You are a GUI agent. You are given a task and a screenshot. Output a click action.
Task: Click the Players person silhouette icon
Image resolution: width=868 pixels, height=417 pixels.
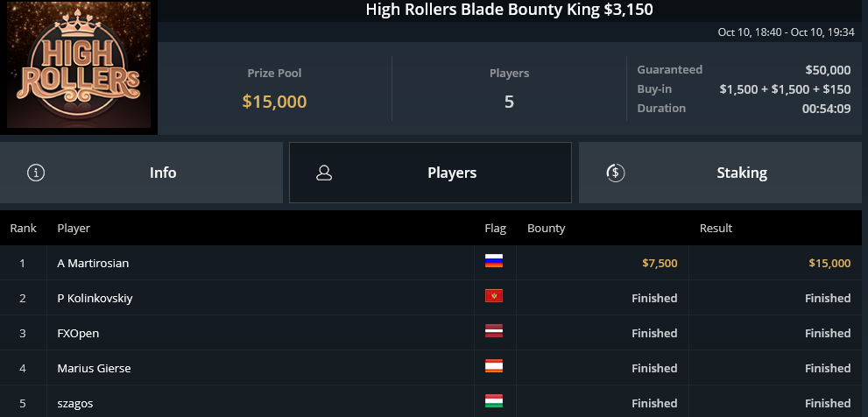coord(324,173)
